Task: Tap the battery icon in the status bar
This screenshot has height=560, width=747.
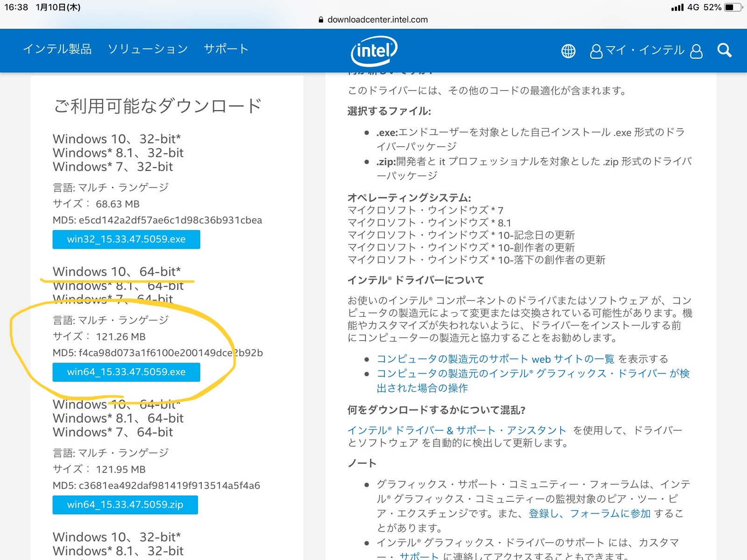Action: pyautogui.click(x=733, y=7)
